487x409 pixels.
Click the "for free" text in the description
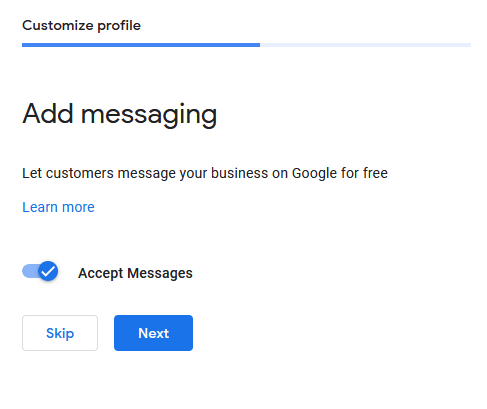coord(364,173)
